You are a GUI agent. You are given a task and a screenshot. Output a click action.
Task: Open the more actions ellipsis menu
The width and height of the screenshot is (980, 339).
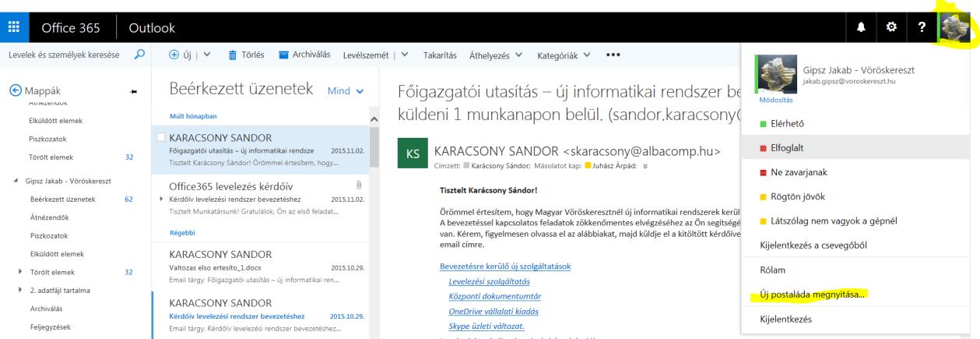pos(613,55)
